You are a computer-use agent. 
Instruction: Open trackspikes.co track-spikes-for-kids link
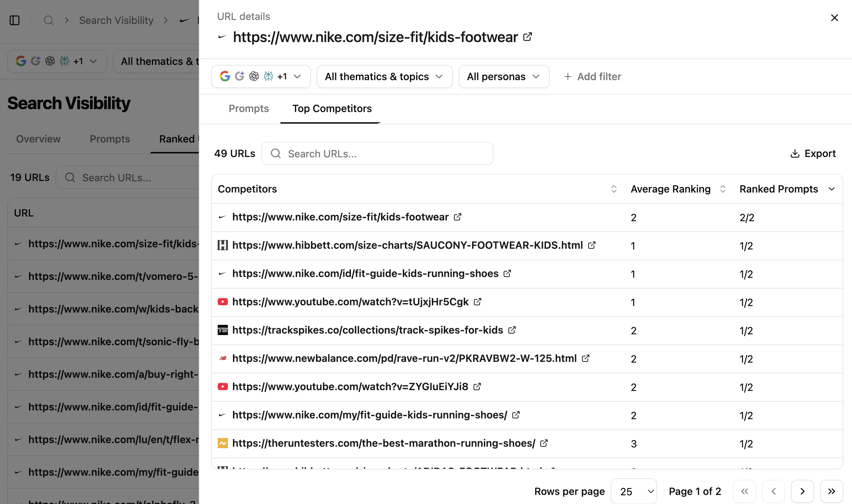(368, 330)
